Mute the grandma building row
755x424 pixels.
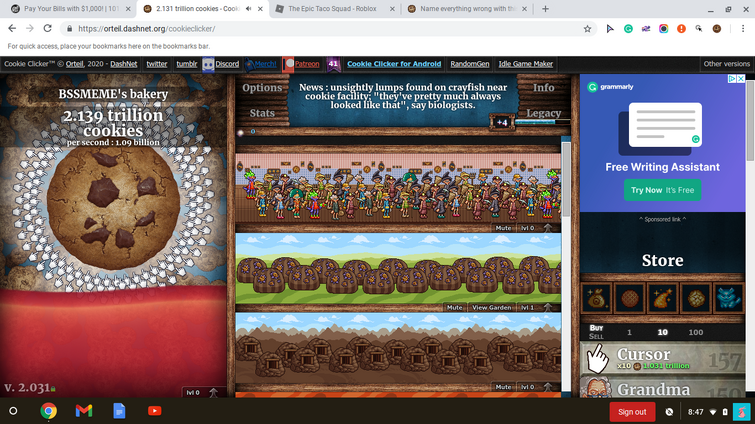tap(503, 228)
